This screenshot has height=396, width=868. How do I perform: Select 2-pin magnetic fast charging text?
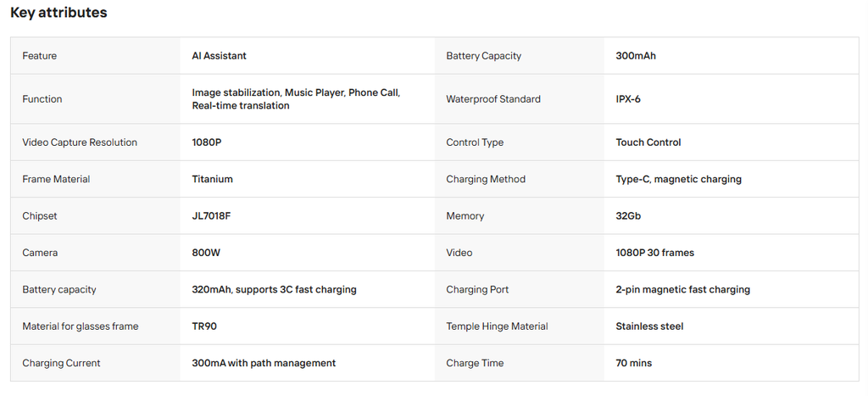pos(683,289)
